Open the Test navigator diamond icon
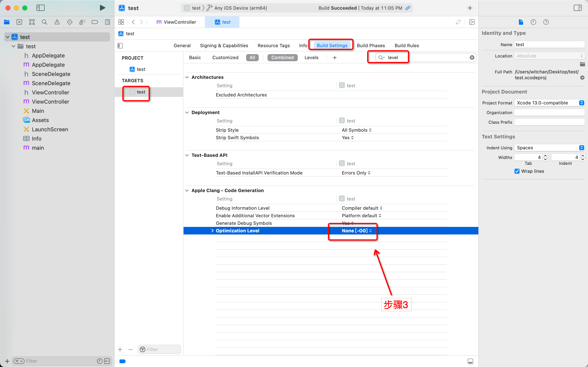The width and height of the screenshot is (588, 367). coord(70,22)
